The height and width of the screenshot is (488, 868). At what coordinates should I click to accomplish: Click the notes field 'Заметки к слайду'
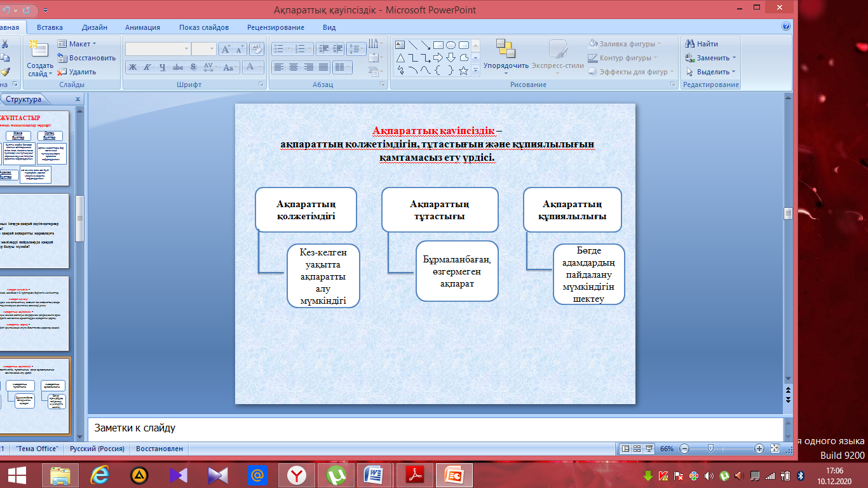[434, 428]
